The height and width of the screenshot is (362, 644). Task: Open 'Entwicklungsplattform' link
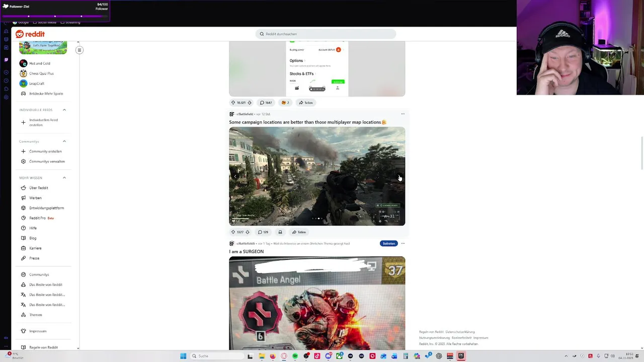coord(46,208)
